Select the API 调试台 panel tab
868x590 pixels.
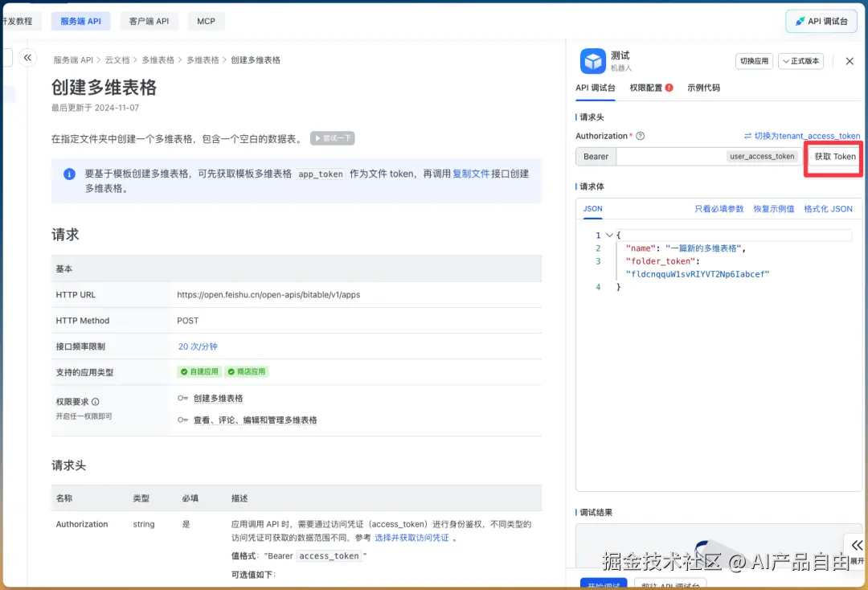click(595, 88)
